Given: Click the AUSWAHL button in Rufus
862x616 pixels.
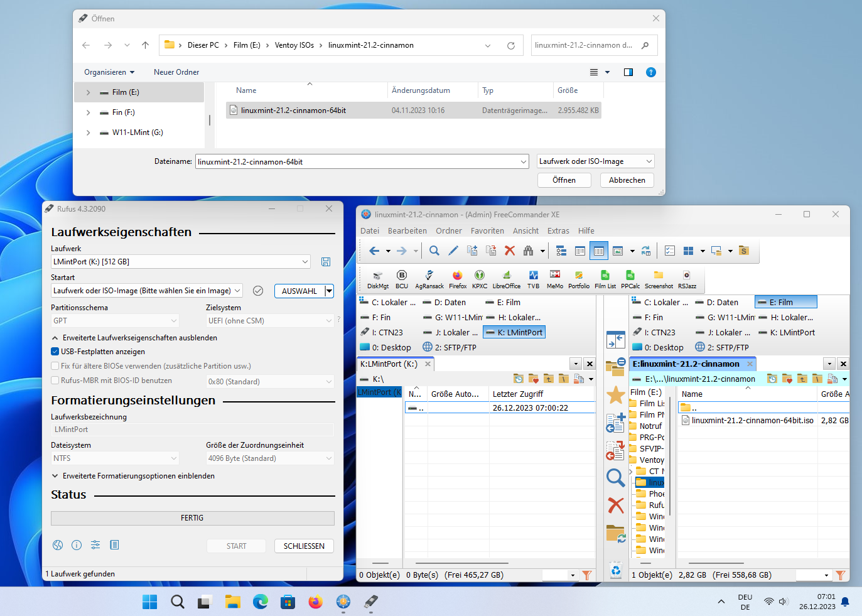Looking at the screenshot, I should point(299,291).
